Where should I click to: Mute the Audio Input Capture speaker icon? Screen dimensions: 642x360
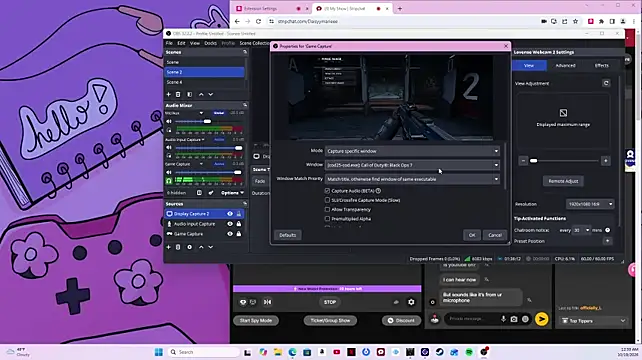[169, 147]
